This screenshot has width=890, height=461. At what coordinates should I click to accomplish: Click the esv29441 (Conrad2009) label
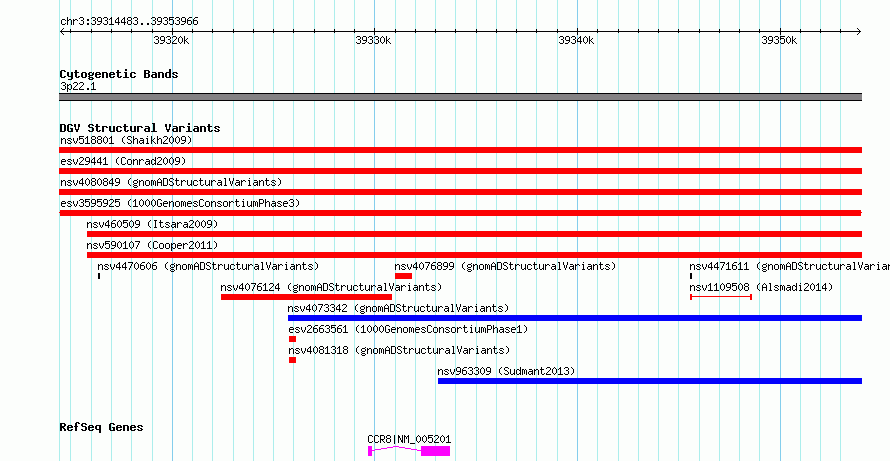(x=123, y=161)
